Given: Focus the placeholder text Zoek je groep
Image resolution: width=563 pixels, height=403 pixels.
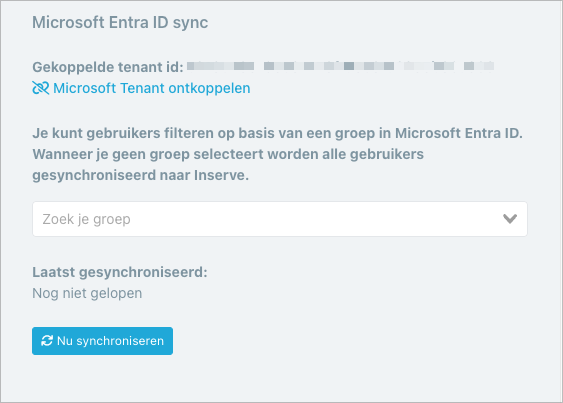Looking at the screenshot, I should click(x=87, y=219).
